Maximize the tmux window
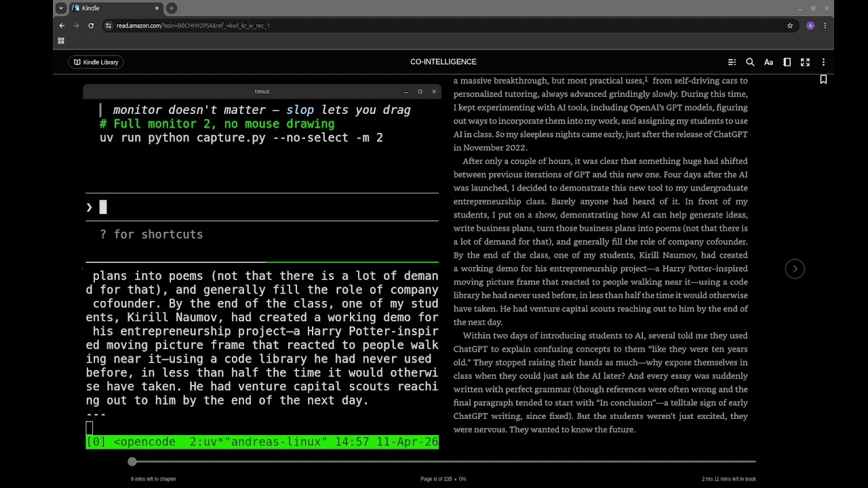Screen dimensions: 868x488 (420, 91)
